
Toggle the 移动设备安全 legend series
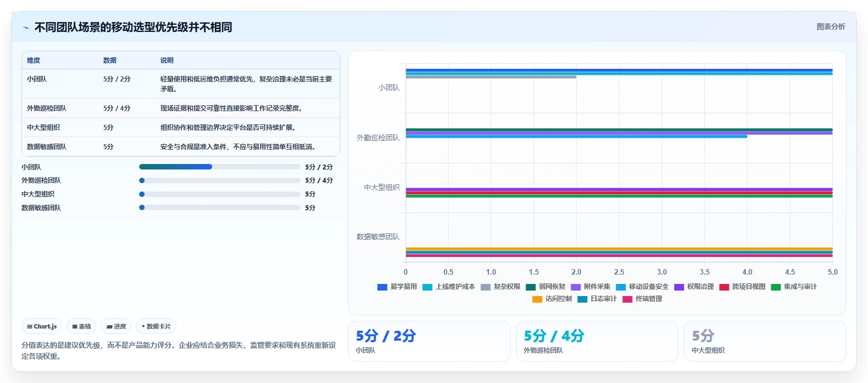pos(642,287)
